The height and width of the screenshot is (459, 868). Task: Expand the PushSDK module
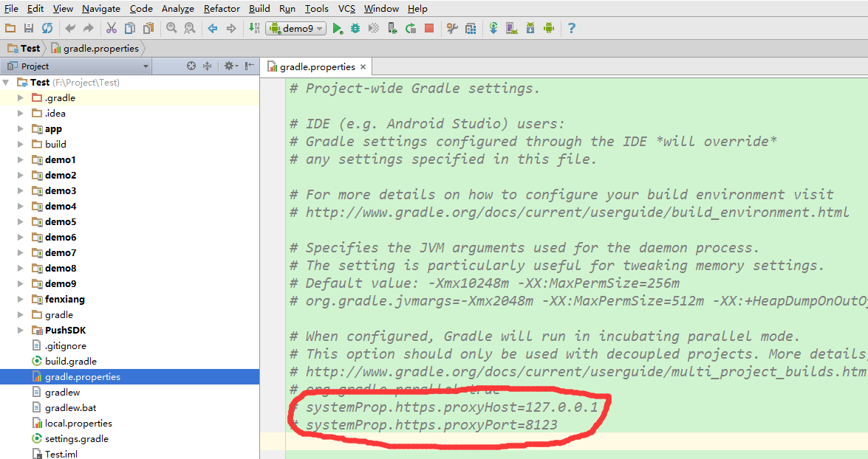tap(21, 330)
